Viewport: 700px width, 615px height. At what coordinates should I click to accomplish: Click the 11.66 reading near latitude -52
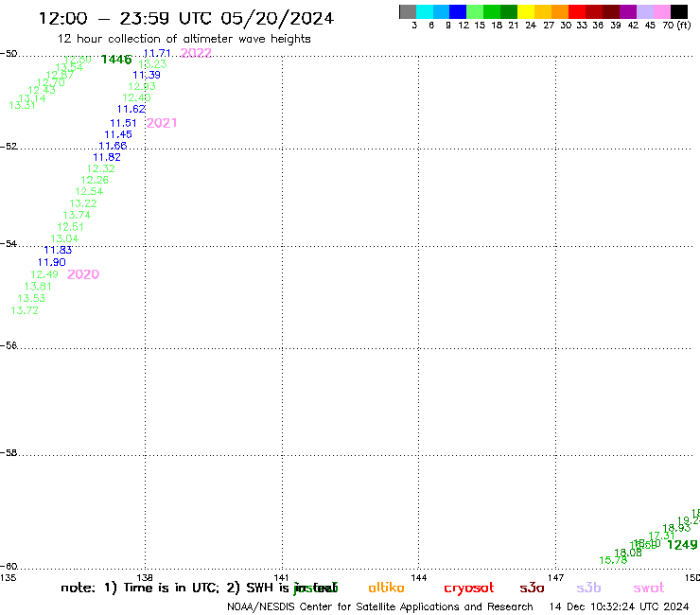click(113, 146)
